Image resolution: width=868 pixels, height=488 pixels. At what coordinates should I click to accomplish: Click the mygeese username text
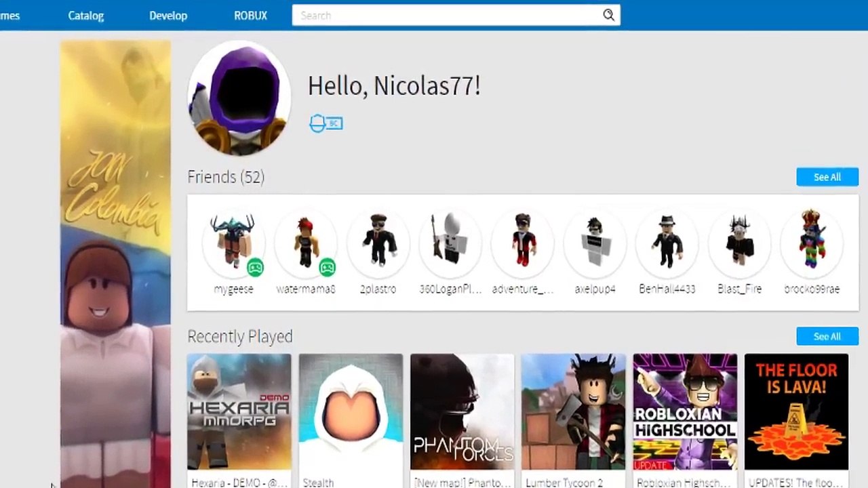(233, 289)
